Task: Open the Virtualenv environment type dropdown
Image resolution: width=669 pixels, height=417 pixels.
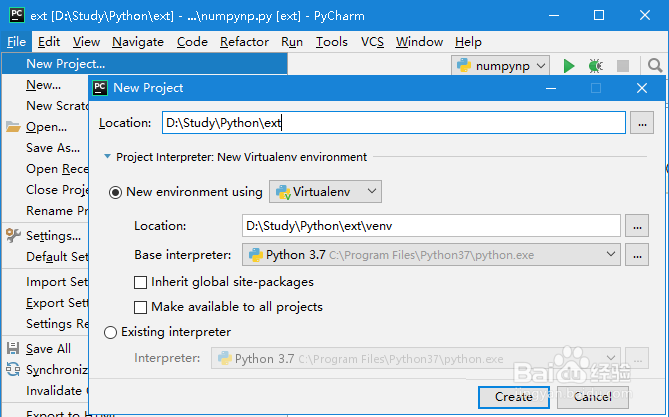Action: (326, 191)
